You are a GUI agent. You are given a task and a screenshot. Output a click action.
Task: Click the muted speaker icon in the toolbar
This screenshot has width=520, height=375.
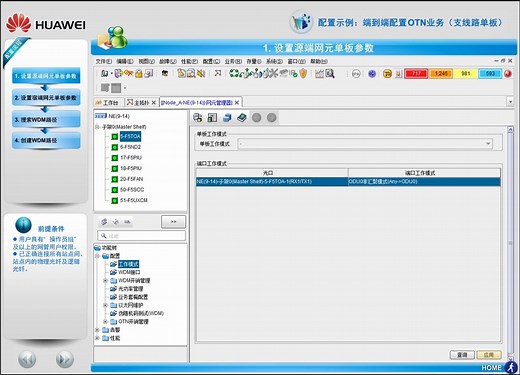(201, 73)
